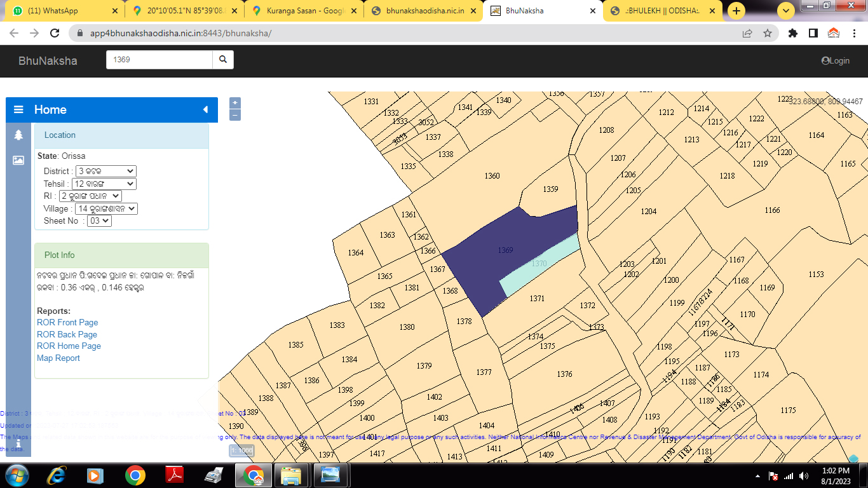The width and height of the screenshot is (868, 488).
Task: Zoom in on the map
Action: point(235,103)
